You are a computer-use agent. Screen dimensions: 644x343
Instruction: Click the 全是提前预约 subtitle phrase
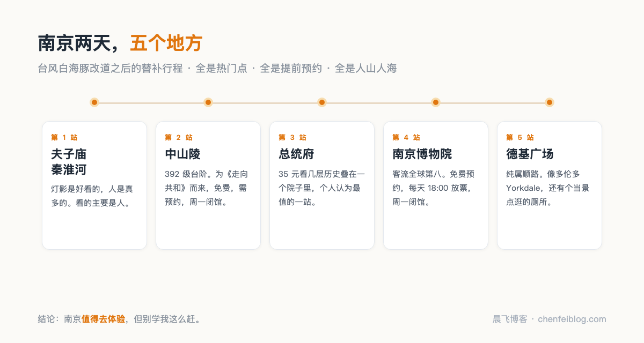coord(291,69)
